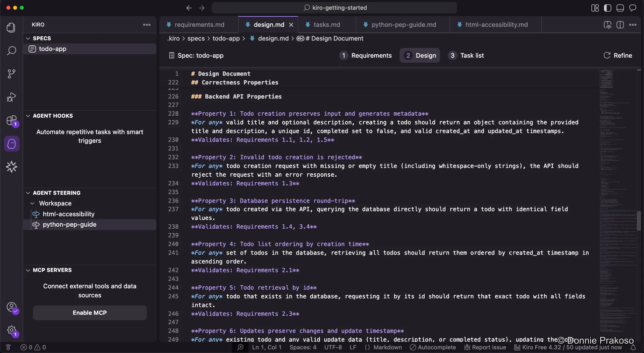This screenshot has width=644, height=353.
Task: Open the Search view in the activity bar
Action: pyautogui.click(x=11, y=51)
